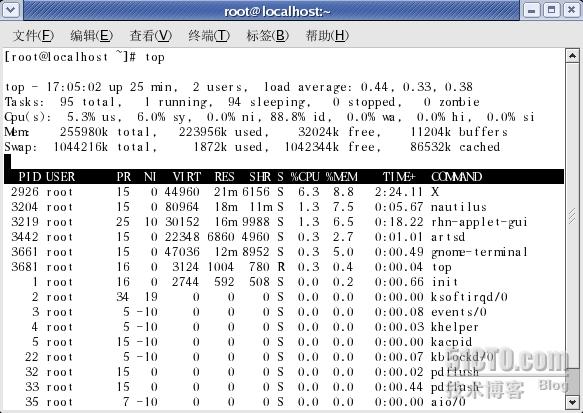583x413 pixels.
Task: Click PID 3204 in the nautilus row
Action: 25,207
